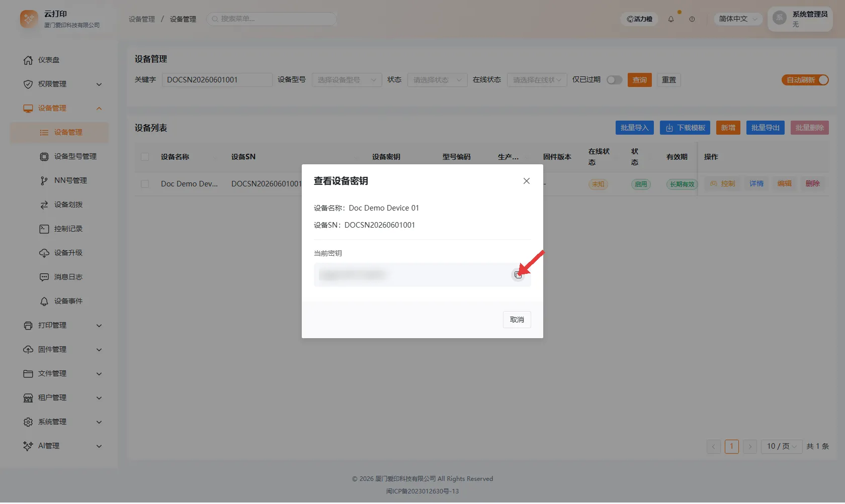Go to next page arrow

(x=749, y=446)
